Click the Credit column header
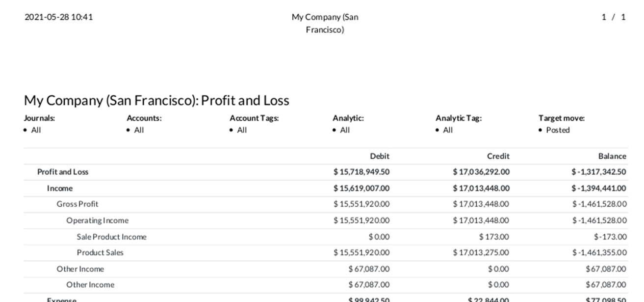This screenshot has height=302, width=644. coord(498,156)
